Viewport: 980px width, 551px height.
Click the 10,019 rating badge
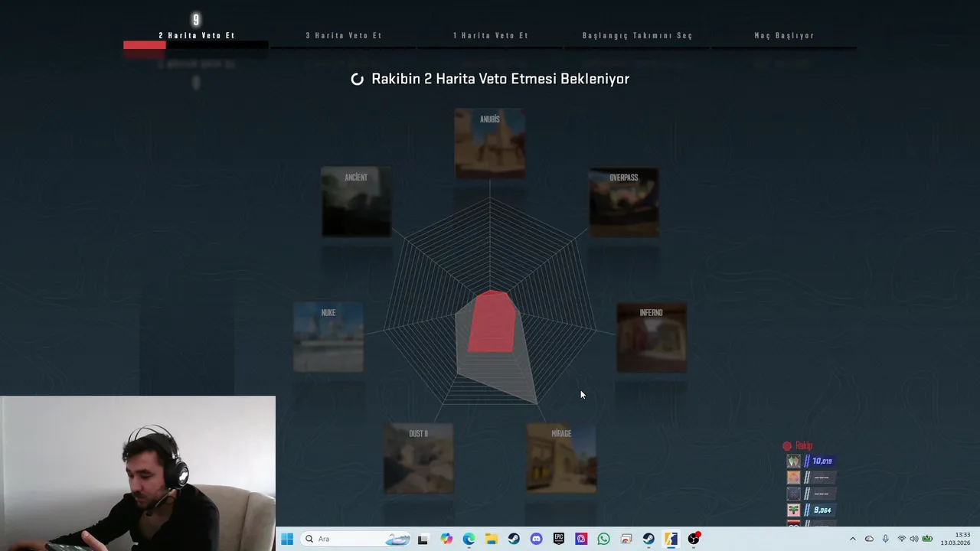[819, 461]
